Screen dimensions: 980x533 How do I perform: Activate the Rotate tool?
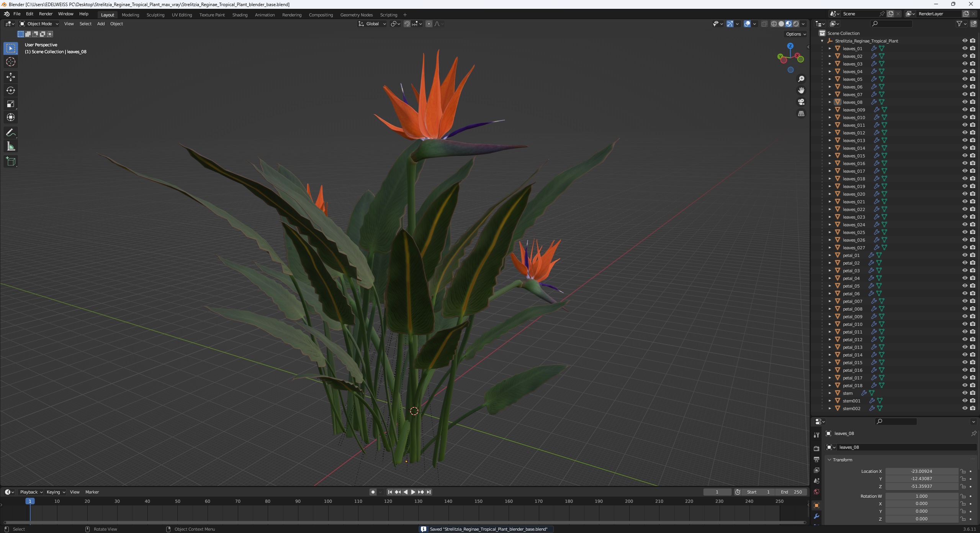(11, 90)
